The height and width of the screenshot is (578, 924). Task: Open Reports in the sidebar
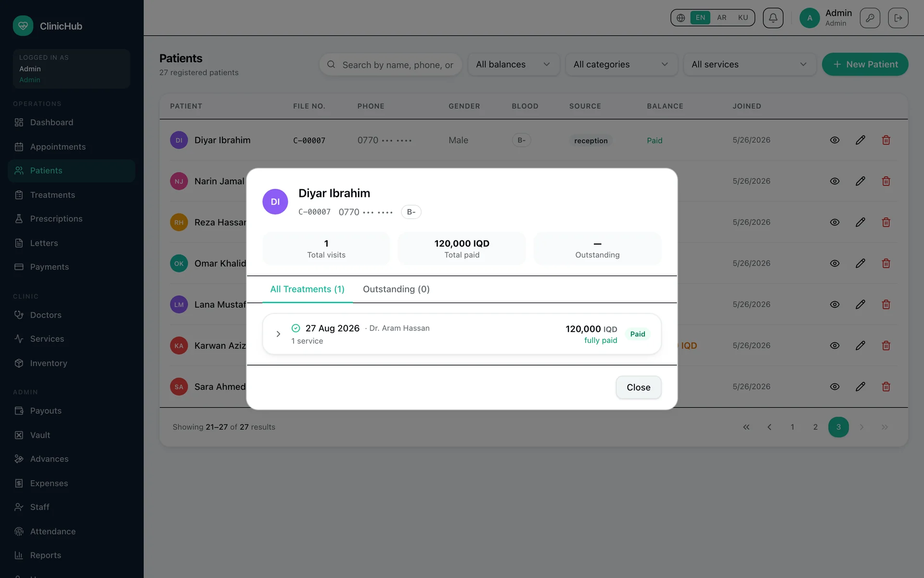[71, 555]
